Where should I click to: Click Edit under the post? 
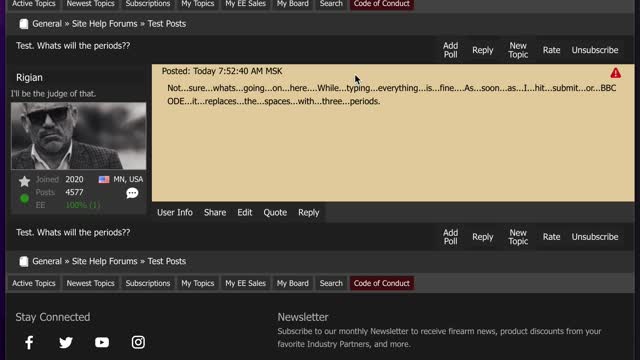point(244,213)
